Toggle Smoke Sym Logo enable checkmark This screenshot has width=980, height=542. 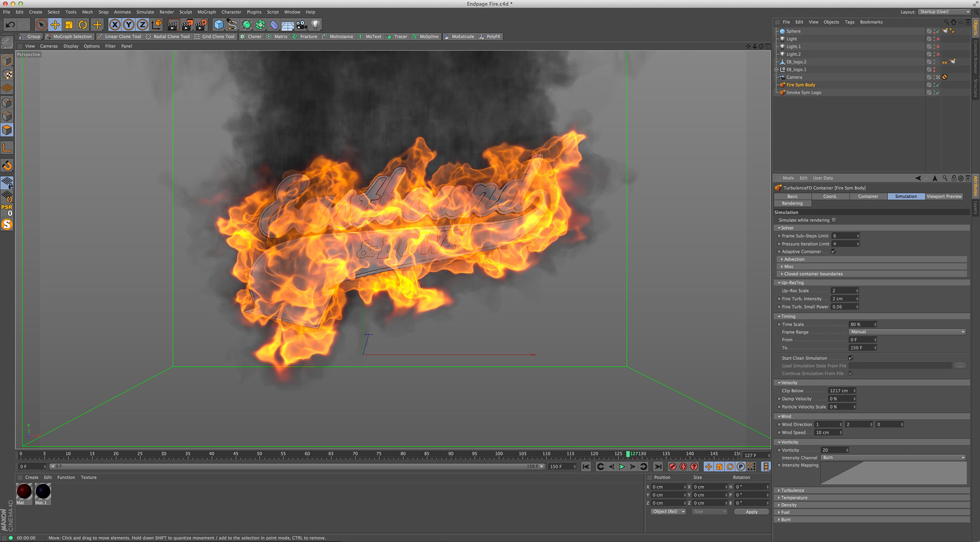click(938, 93)
